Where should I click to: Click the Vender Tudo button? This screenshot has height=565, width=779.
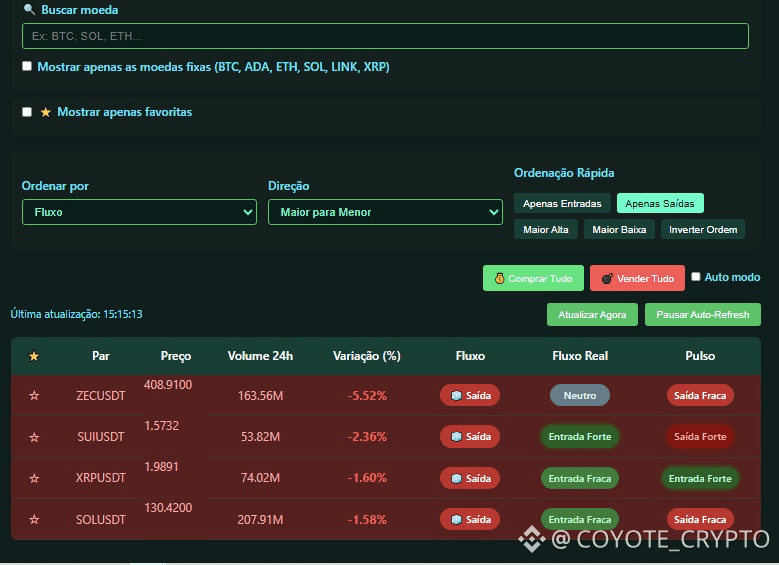click(637, 278)
